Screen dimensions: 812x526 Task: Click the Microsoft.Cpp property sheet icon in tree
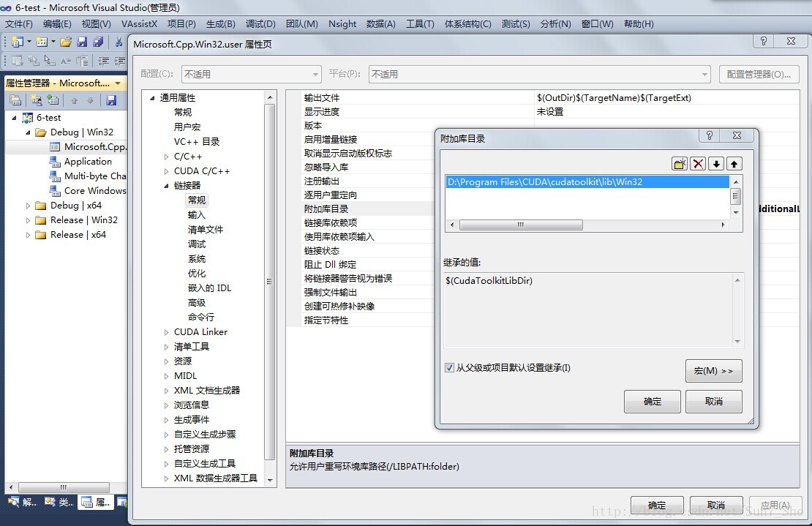click(x=54, y=147)
